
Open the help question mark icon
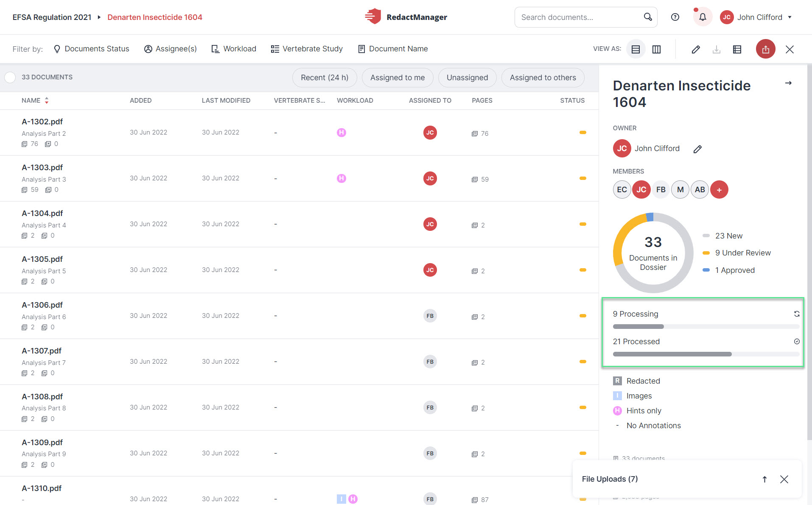click(675, 17)
